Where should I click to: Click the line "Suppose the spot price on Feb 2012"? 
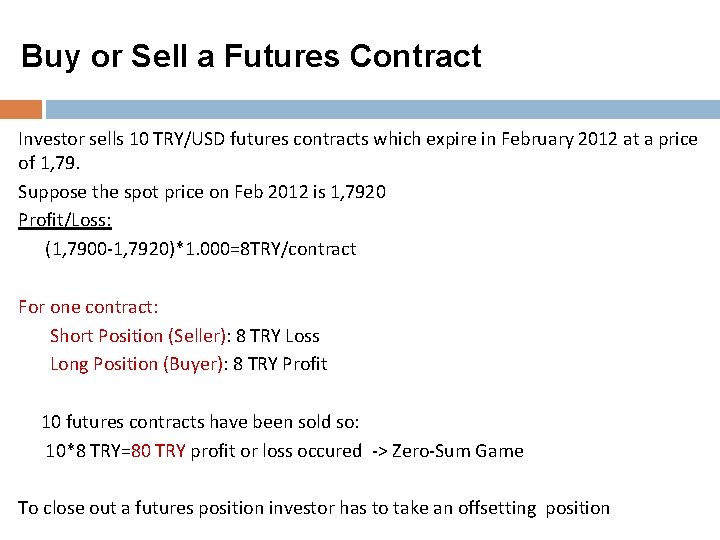202,191
